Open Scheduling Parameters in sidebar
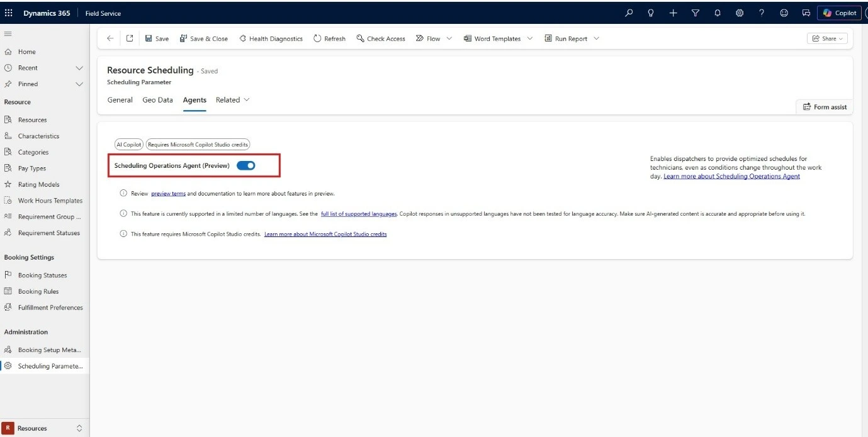This screenshot has width=868, height=437. (44, 366)
